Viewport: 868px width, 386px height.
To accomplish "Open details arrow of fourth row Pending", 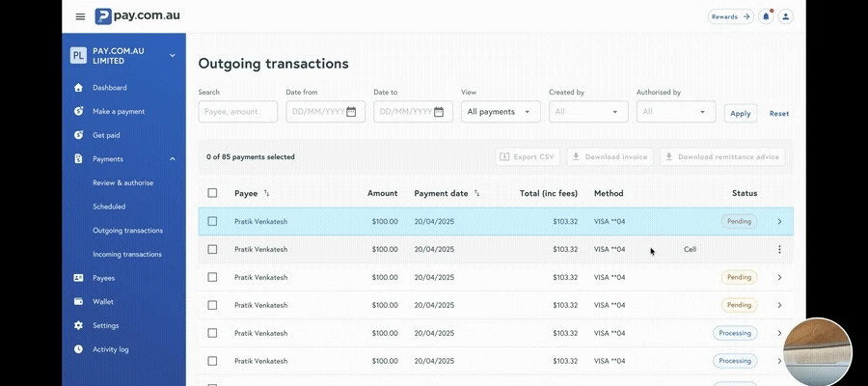I will [x=779, y=305].
